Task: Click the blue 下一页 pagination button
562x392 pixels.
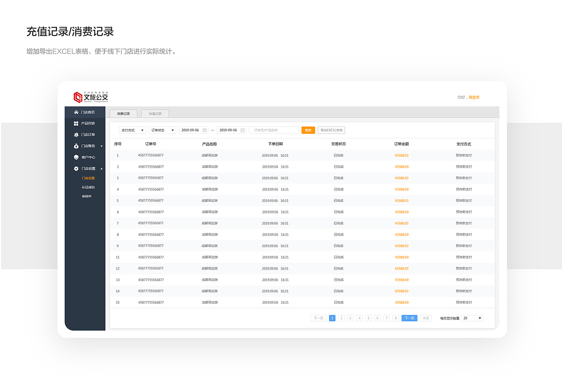Action: pos(409,318)
